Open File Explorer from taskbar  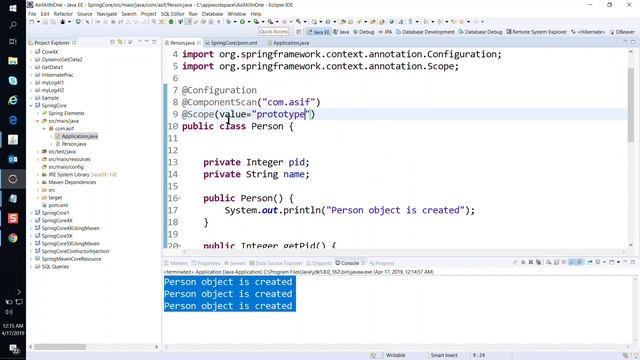click(13, 61)
